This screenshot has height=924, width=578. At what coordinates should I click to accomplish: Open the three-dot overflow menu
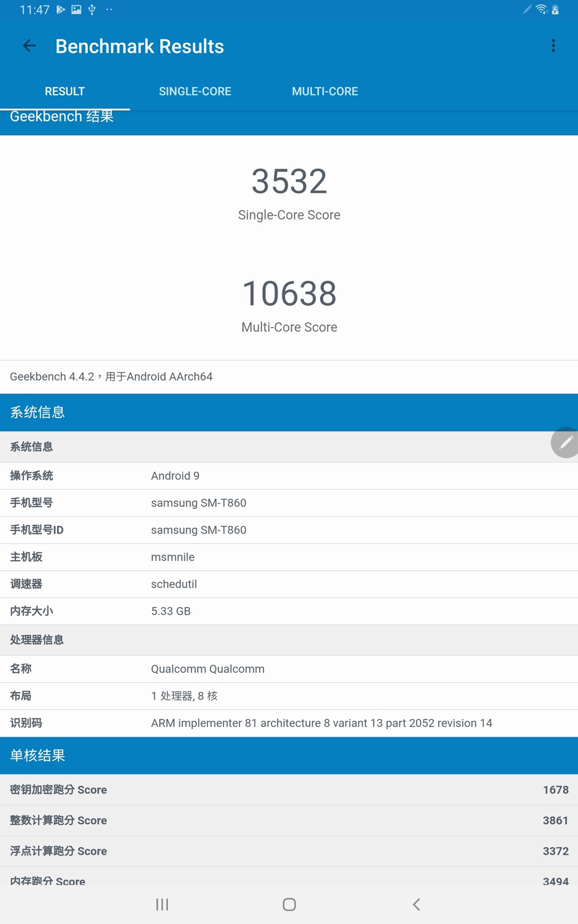[x=553, y=46]
